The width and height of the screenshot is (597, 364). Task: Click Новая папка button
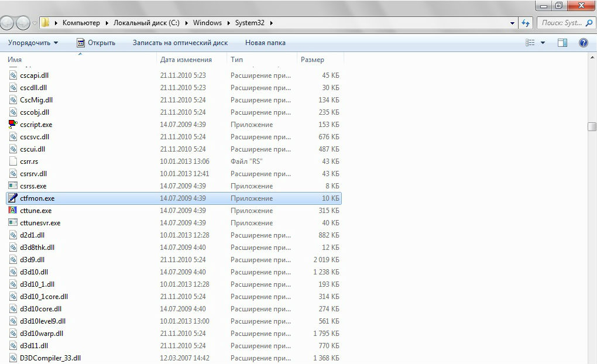pyautogui.click(x=265, y=43)
